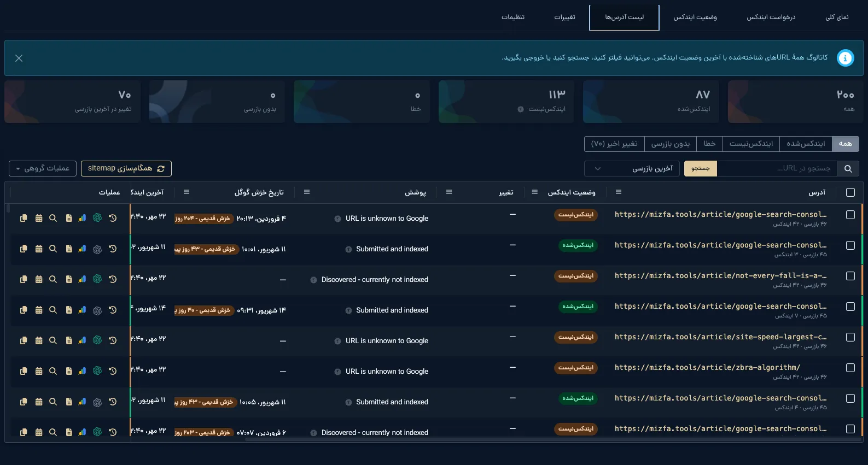Click copy icon in row crawled ۱۴ شهریور ۰۹:۳۱
This screenshot has height=465, width=868.
click(24, 310)
